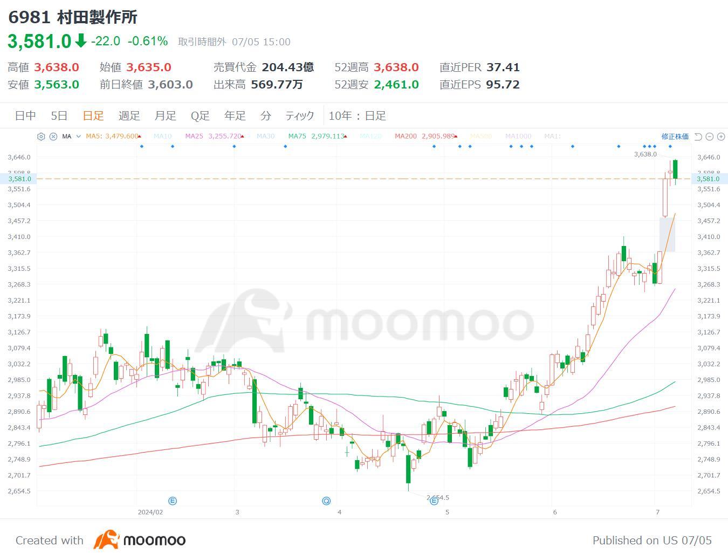Click the 2,654.5 low price label on chart
Image resolution: width=728 pixels, height=560 pixels.
(438, 497)
